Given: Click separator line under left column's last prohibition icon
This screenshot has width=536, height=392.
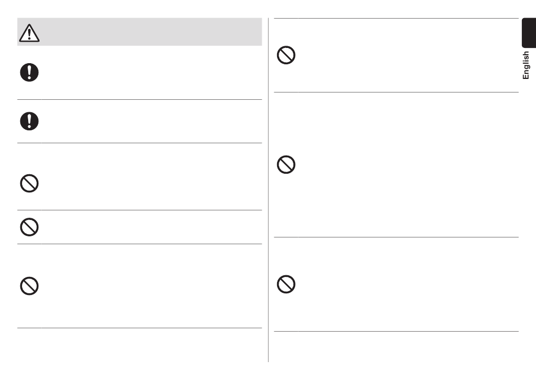Looking at the screenshot, I should point(139,328).
